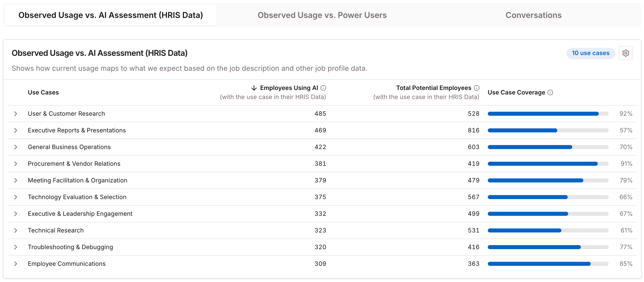Switch to the Conversations tab
The height and width of the screenshot is (282, 644).
(x=534, y=15)
